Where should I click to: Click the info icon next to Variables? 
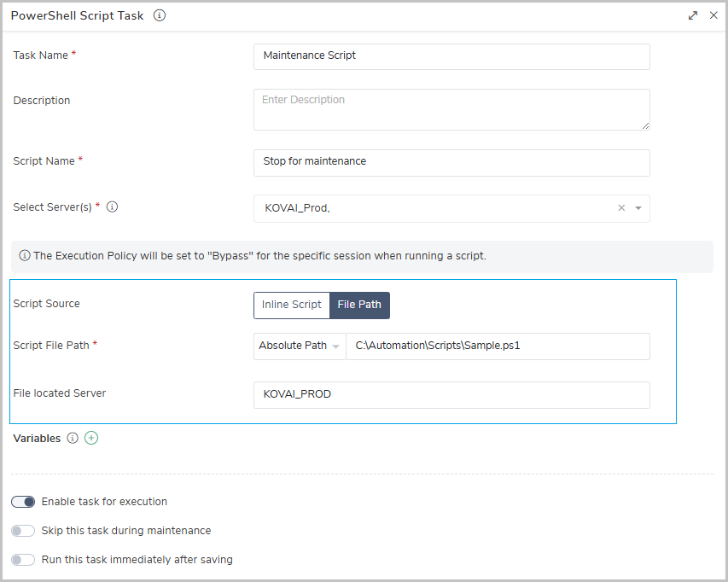coord(73,438)
